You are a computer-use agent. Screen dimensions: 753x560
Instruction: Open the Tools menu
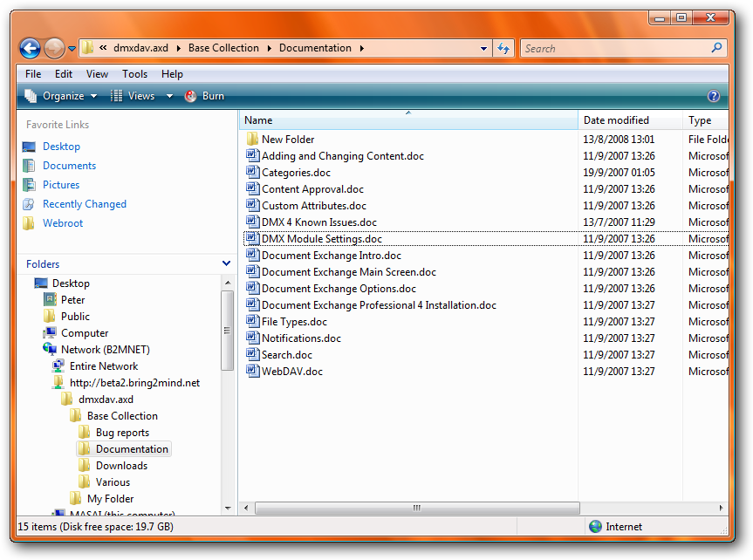point(134,74)
